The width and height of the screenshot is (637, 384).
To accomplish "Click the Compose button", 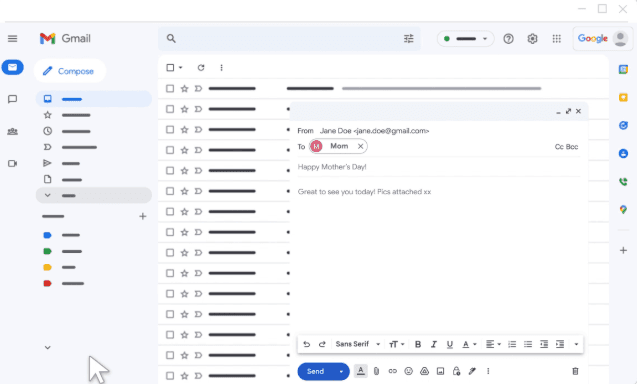I will (x=69, y=71).
